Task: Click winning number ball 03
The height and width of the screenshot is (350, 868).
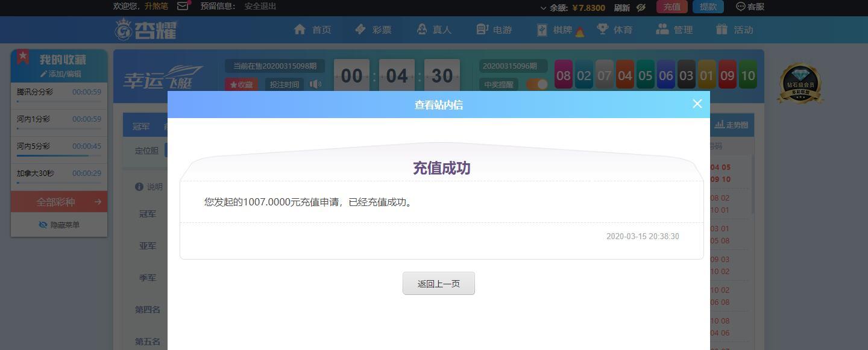Action: point(687,75)
